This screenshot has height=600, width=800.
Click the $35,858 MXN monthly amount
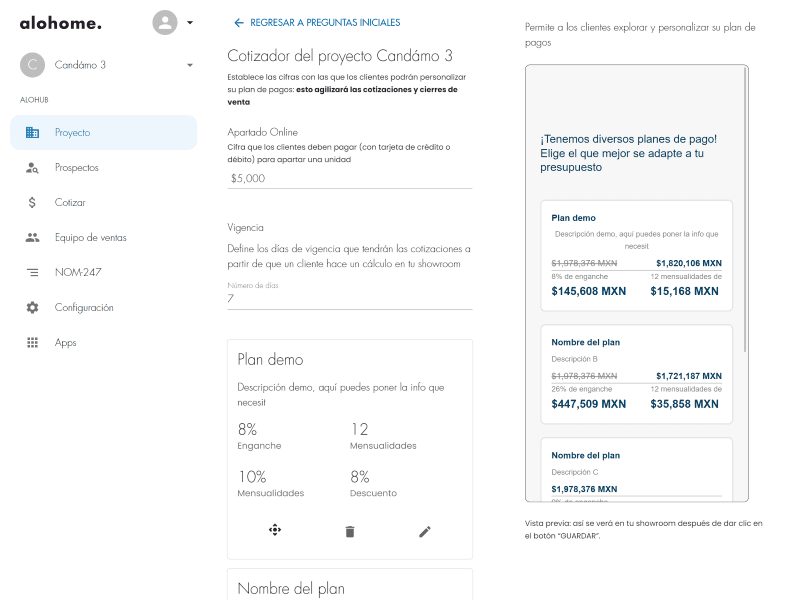pos(684,404)
